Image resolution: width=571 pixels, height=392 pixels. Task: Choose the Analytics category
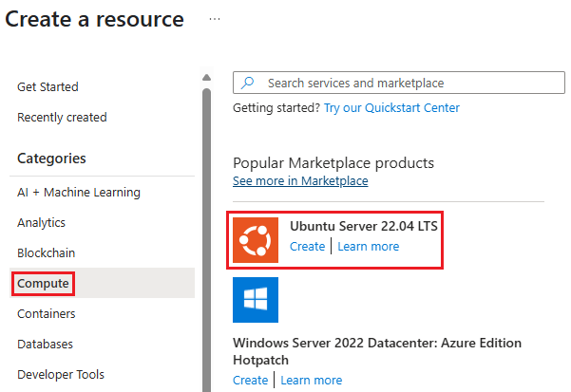[x=41, y=223]
